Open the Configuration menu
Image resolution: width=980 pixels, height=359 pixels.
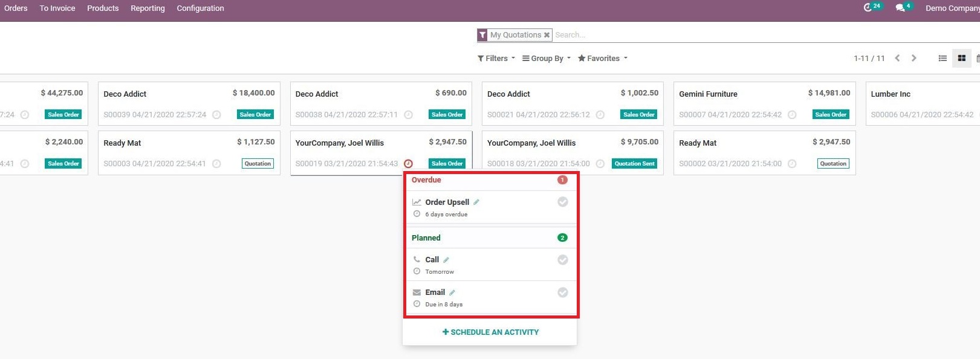point(200,8)
